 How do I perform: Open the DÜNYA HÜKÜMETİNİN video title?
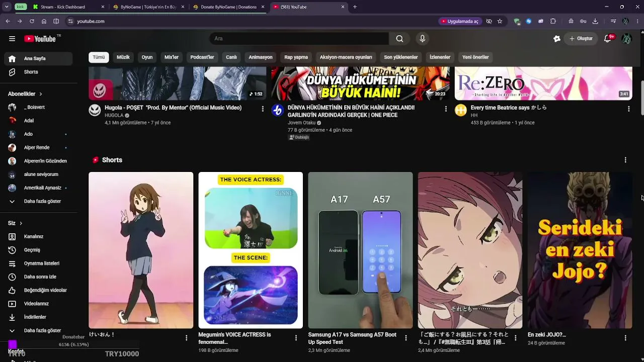tap(351, 111)
